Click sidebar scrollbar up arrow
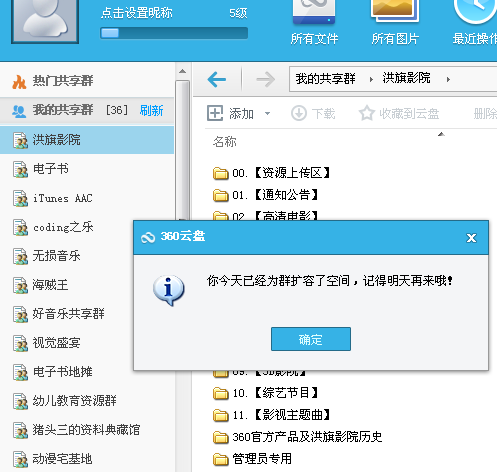 182,71
